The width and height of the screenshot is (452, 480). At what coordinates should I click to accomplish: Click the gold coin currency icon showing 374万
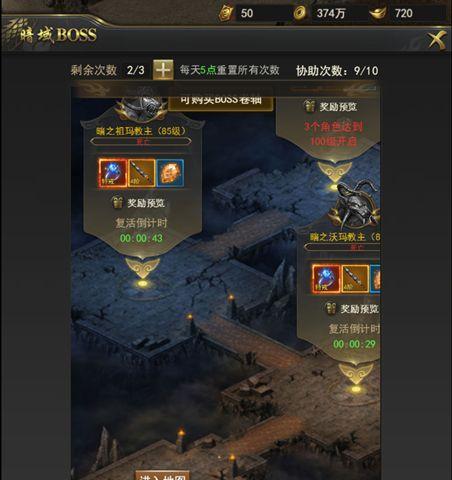(301, 13)
